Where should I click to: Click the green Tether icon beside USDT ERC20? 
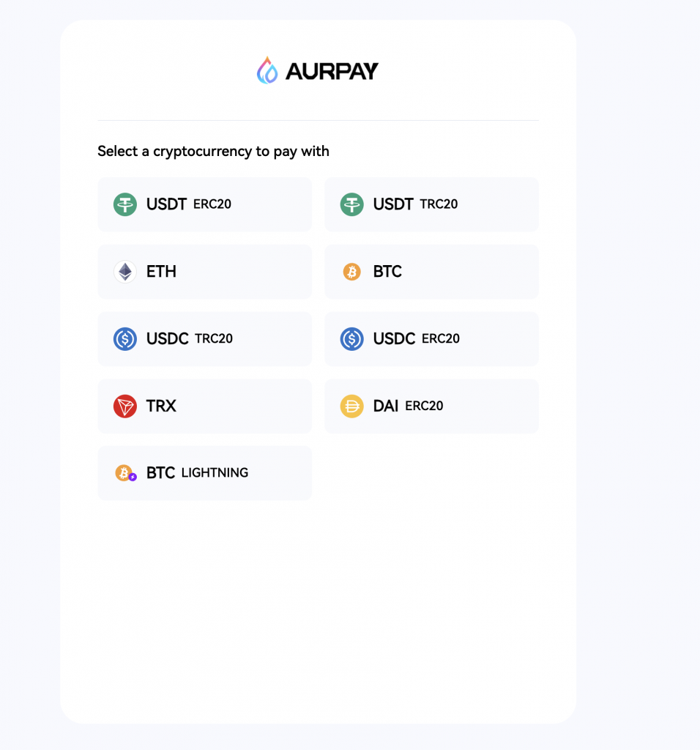(x=125, y=204)
